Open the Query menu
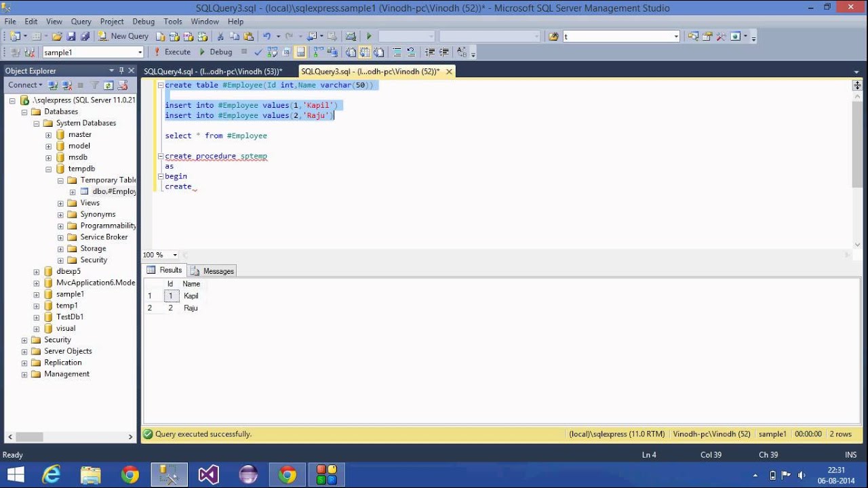 tap(81, 22)
